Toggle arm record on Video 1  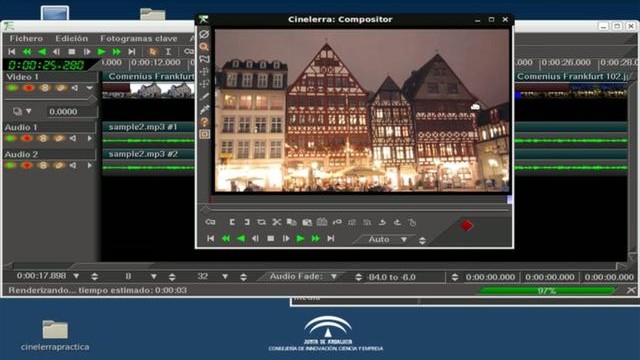28,88
